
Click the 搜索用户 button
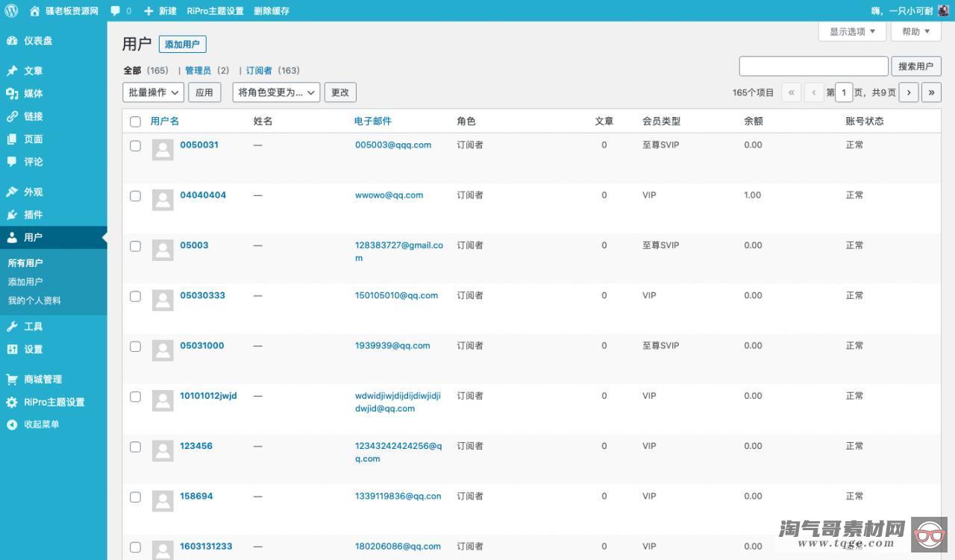click(x=916, y=66)
